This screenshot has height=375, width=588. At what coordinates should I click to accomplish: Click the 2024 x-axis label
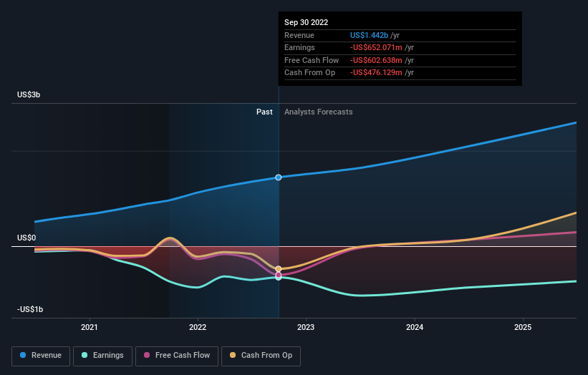coord(415,328)
